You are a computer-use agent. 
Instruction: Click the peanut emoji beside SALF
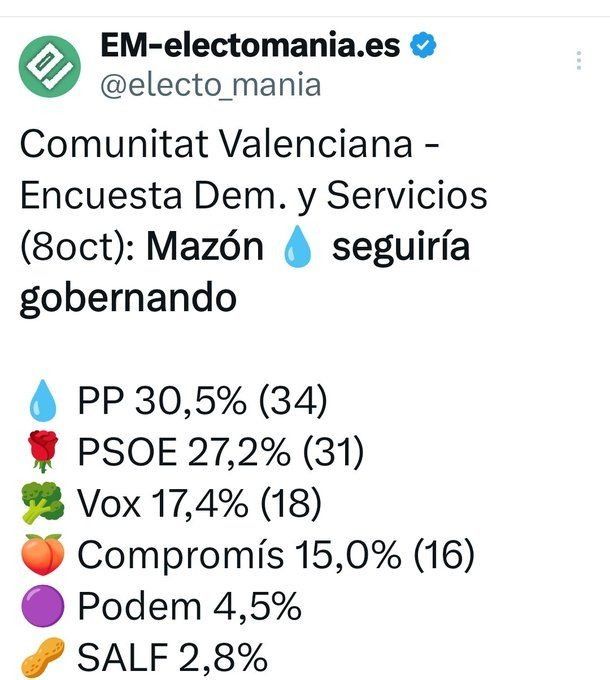point(42,658)
